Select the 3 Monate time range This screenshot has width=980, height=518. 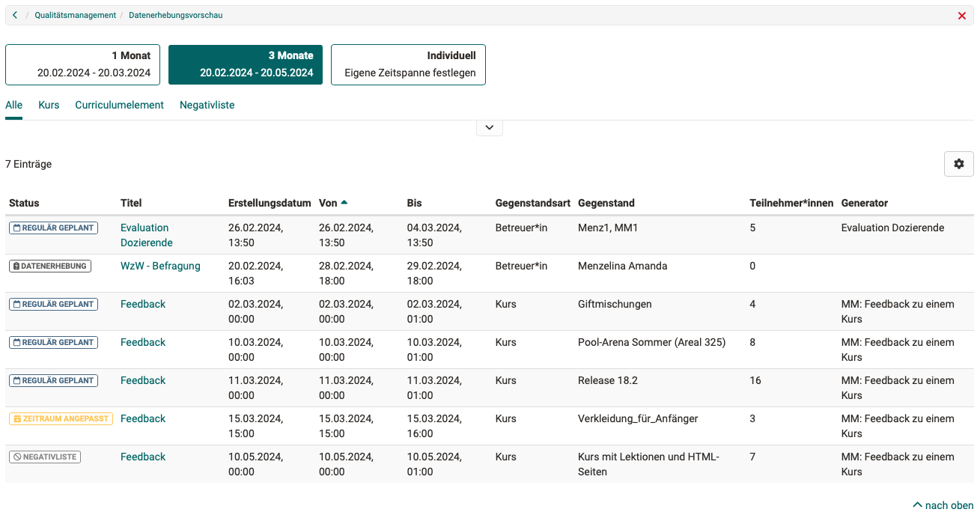246,64
